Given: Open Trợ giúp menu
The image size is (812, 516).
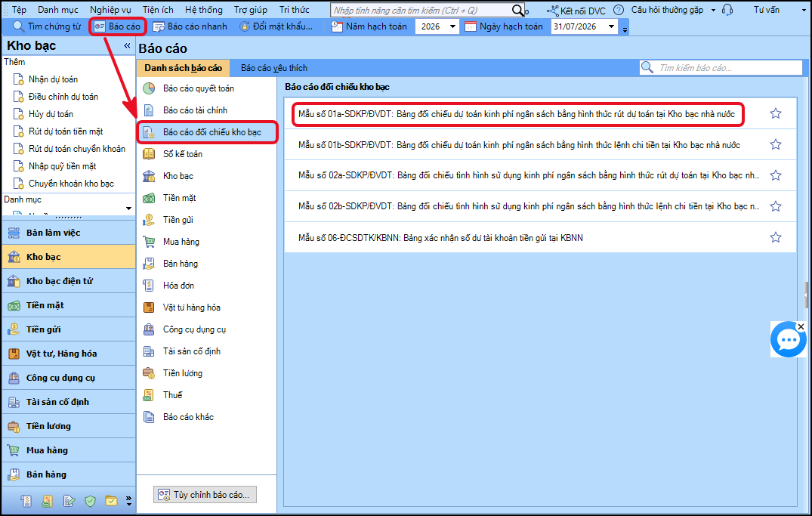Looking at the screenshot, I should tap(251, 10).
